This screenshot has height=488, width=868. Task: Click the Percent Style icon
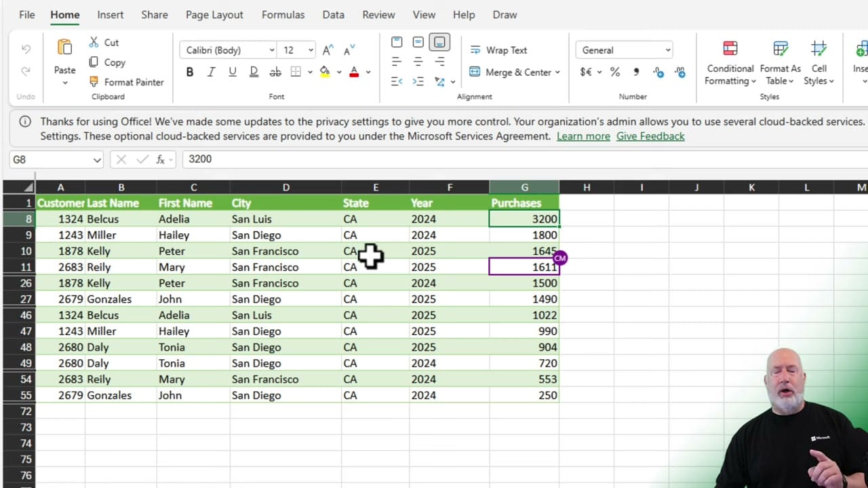coord(614,72)
